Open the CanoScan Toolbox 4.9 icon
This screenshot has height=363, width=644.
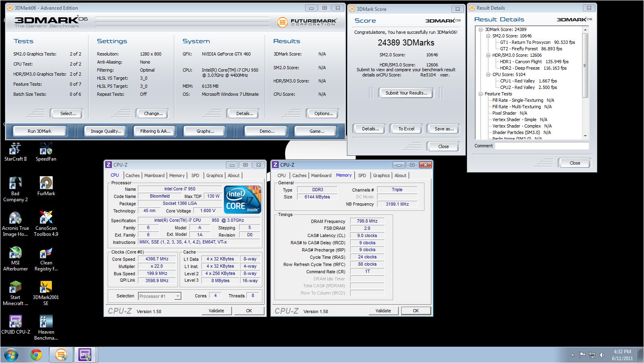point(46,224)
